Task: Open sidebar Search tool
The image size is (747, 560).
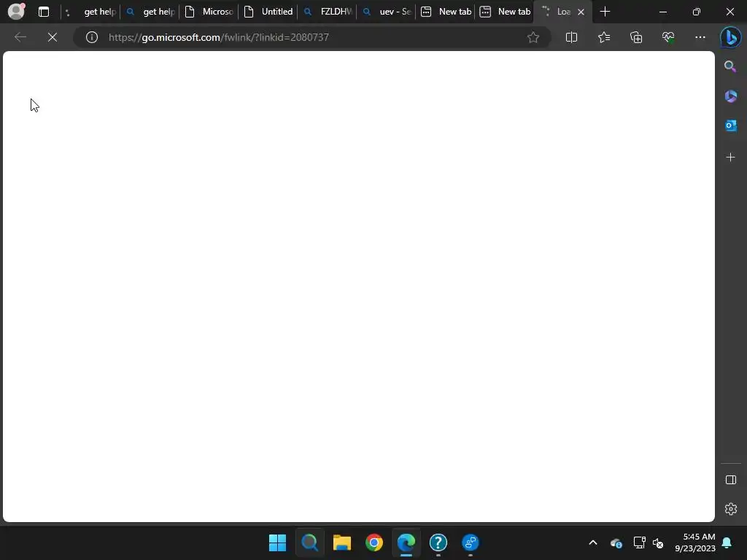Action: 730,66
